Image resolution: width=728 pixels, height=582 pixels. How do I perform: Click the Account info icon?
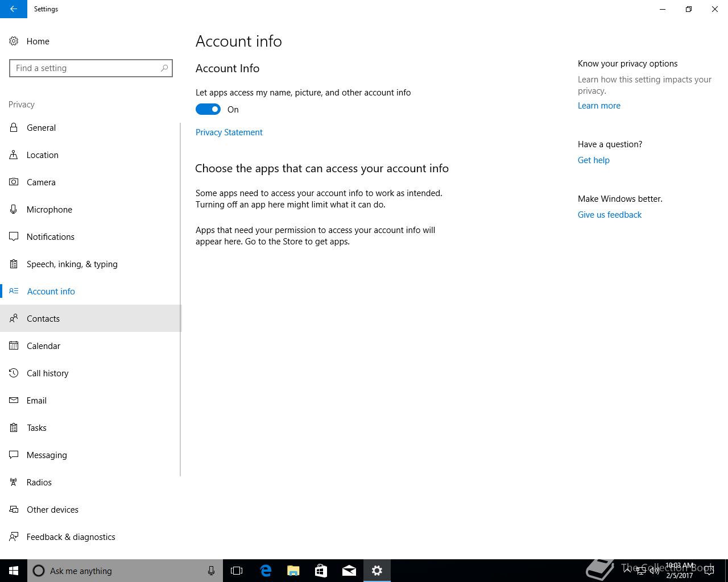click(x=14, y=291)
